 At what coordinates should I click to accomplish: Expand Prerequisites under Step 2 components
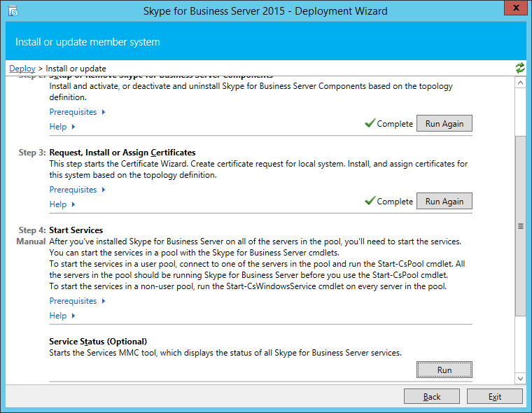coord(78,112)
